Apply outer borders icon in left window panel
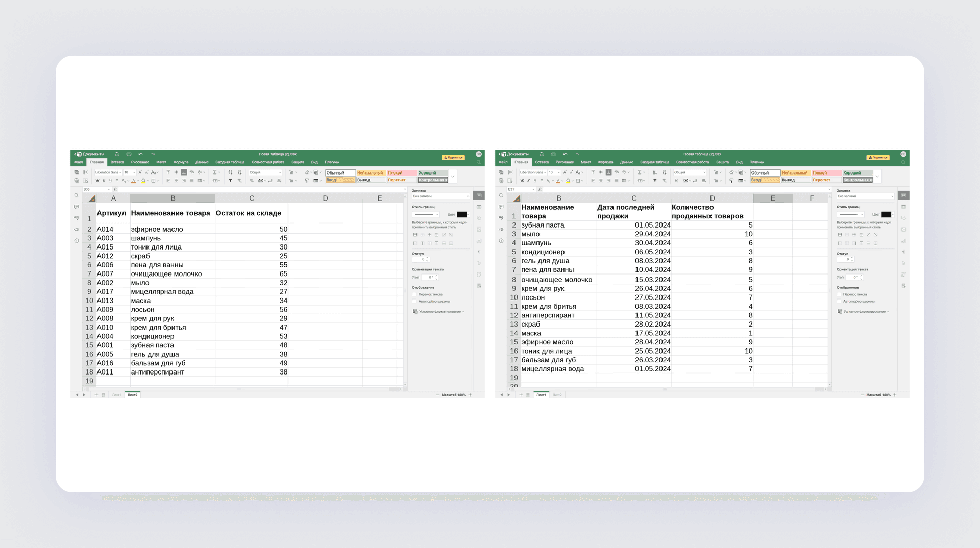Screen dimensions: 980x548 tap(436, 235)
